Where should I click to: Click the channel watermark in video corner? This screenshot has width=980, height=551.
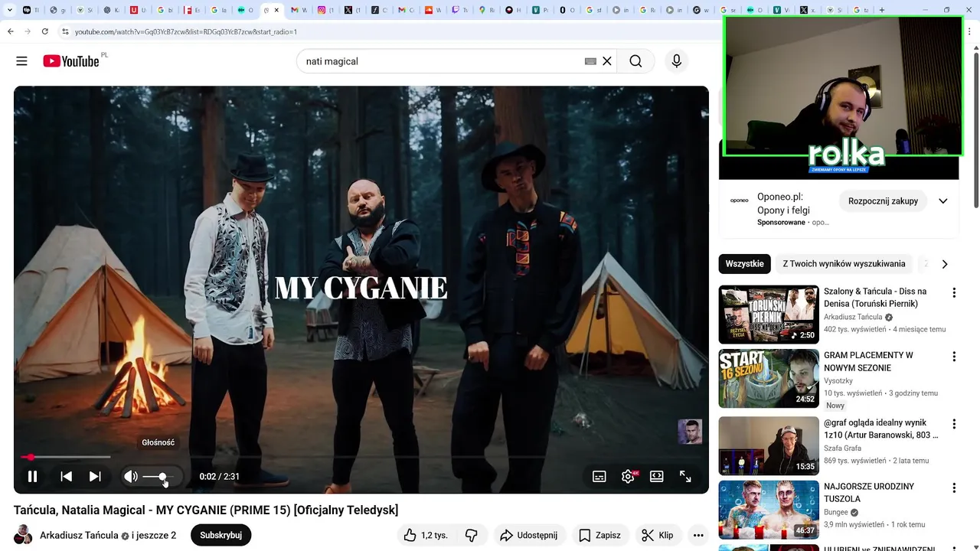pyautogui.click(x=690, y=432)
